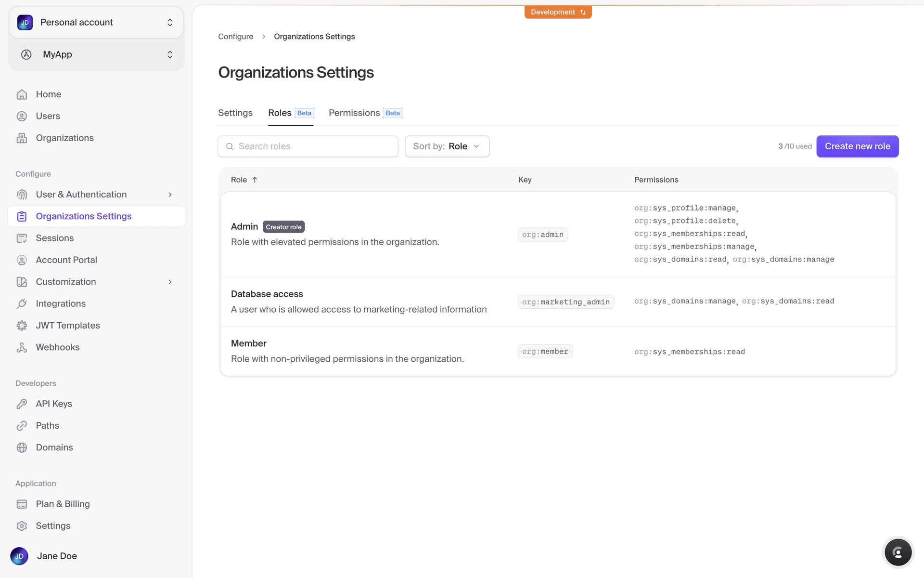The width and height of the screenshot is (924, 578).
Task: Click the Domains globe icon
Action: [x=22, y=447]
